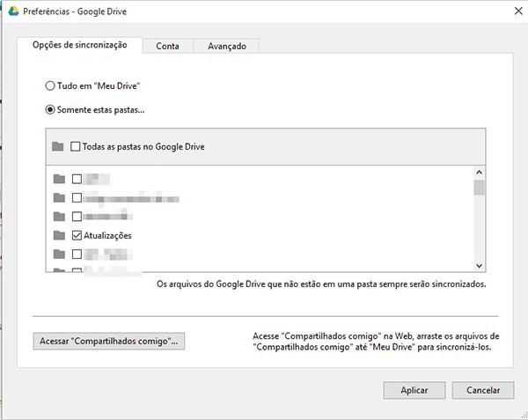The width and height of the screenshot is (528, 420).
Task: Select the Somente estas pastas radio option
Action: coord(50,110)
